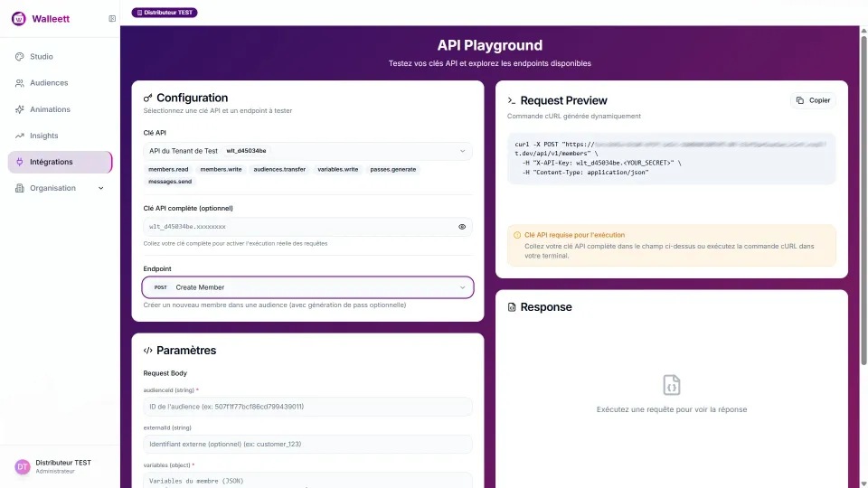Open the Clé API dropdown
868x488 pixels.
coord(307,151)
